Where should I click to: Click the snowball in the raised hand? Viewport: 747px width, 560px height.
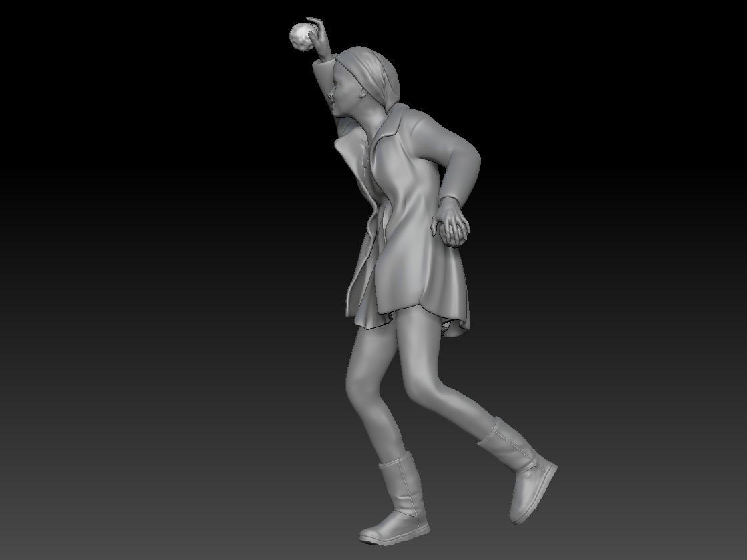click(301, 37)
